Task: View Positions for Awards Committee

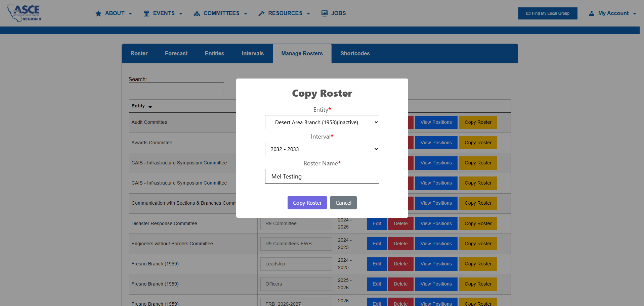Action: 436,143
